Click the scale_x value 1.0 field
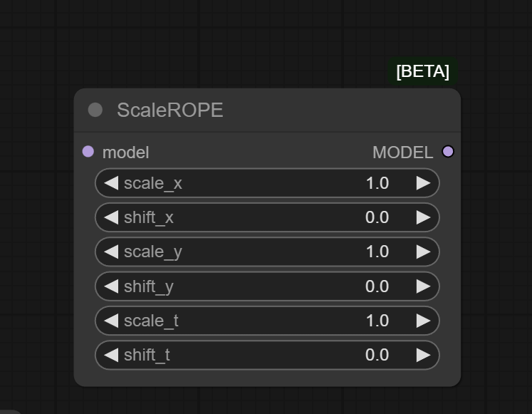 pyautogui.click(x=377, y=183)
